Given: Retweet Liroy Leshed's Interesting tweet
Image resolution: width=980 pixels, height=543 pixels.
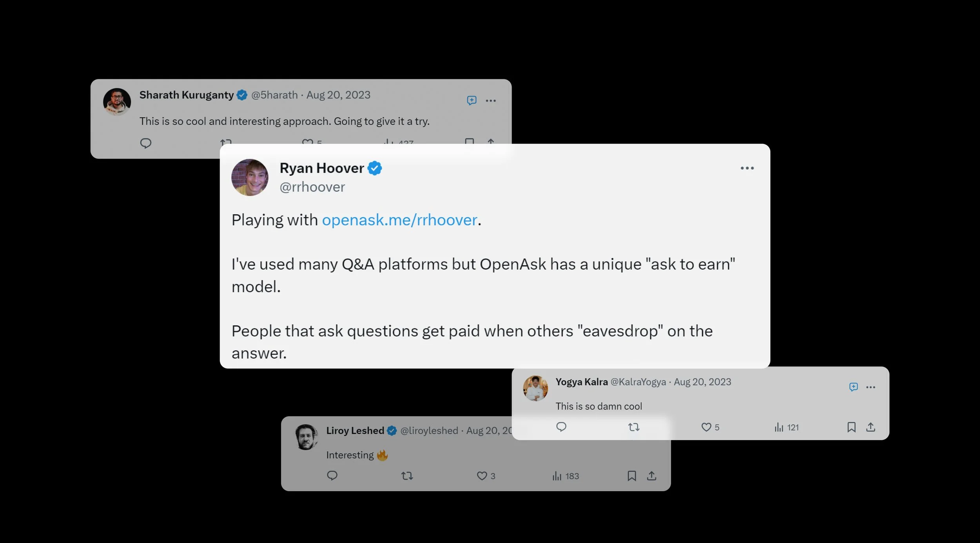Looking at the screenshot, I should [407, 476].
